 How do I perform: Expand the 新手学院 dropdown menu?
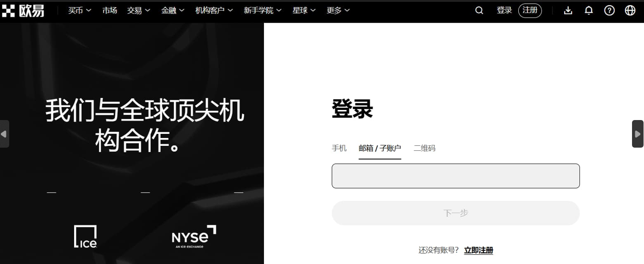pos(263,11)
